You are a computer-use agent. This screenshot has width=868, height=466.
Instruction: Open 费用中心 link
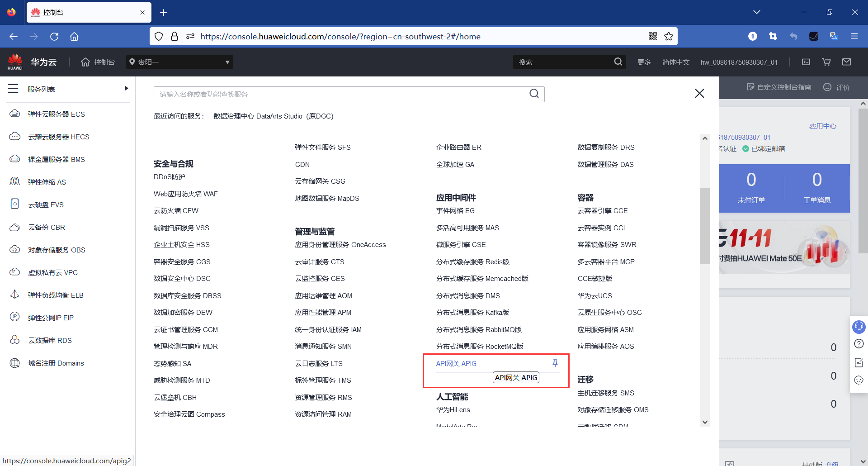pyautogui.click(x=822, y=126)
